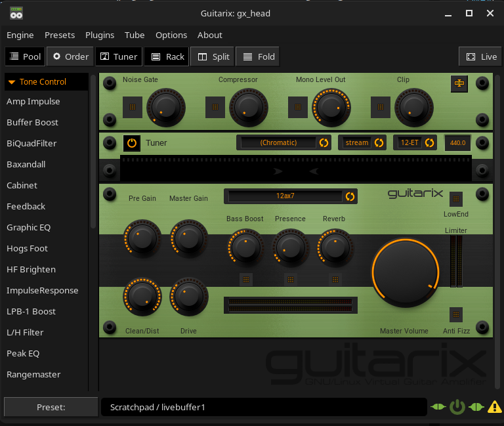Enable the LowEnd switch
Image resolution: width=504 pixels, height=426 pixels.
pyautogui.click(x=456, y=199)
